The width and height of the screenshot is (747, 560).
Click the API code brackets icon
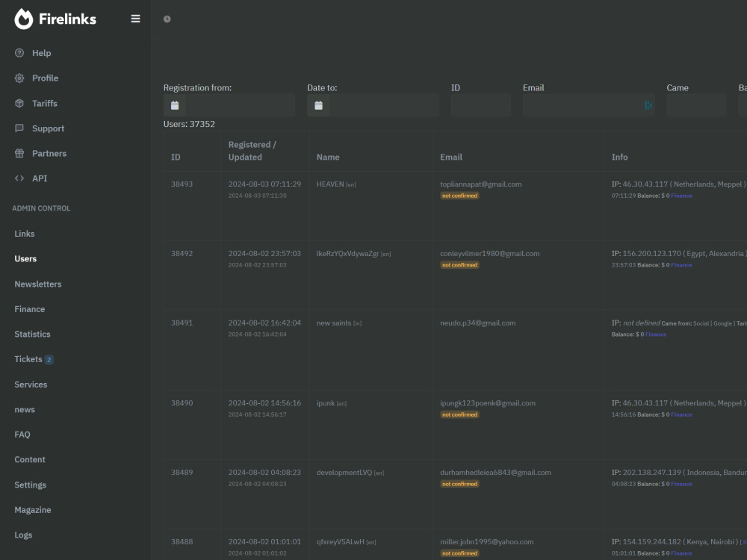19,178
